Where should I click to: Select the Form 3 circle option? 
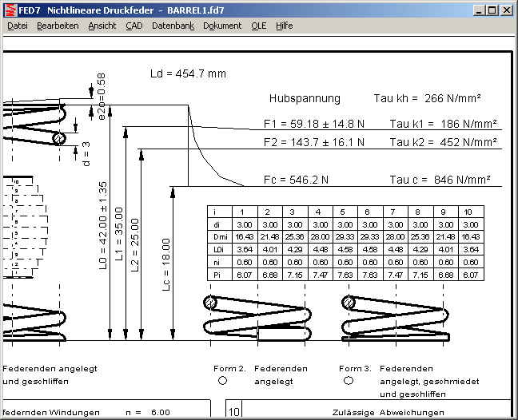pyautogui.click(x=349, y=382)
